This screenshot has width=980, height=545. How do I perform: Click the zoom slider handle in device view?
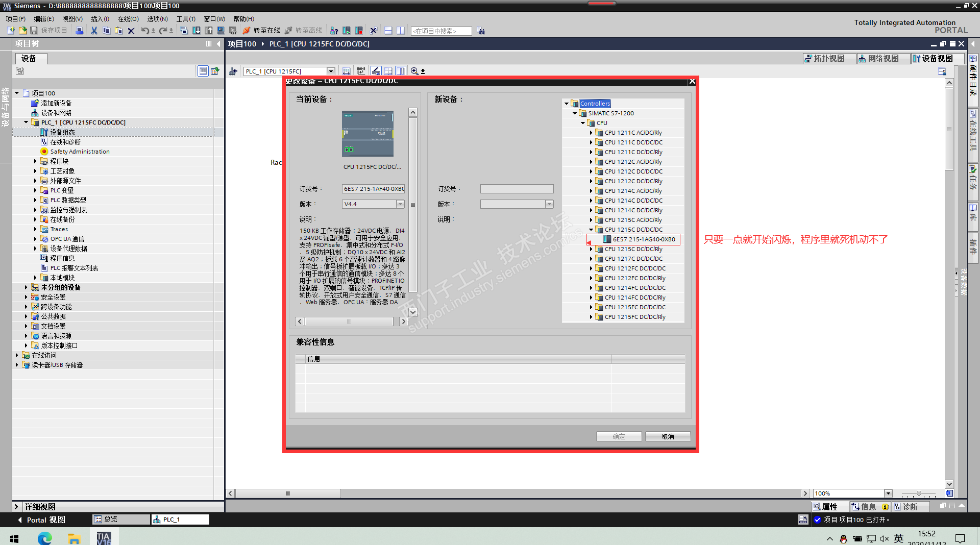[x=919, y=493]
